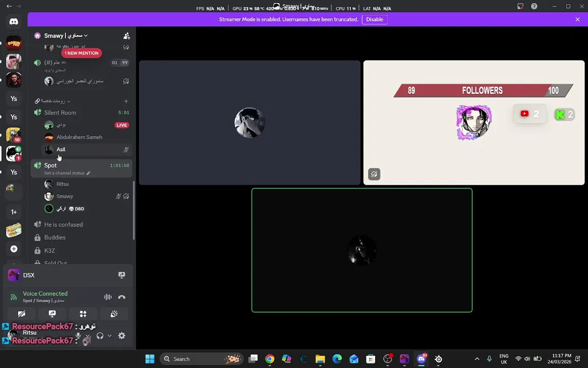The width and height of the screenshot is (588, 368).
Task: Open Discord home direct messages icon
Action: 14,21
